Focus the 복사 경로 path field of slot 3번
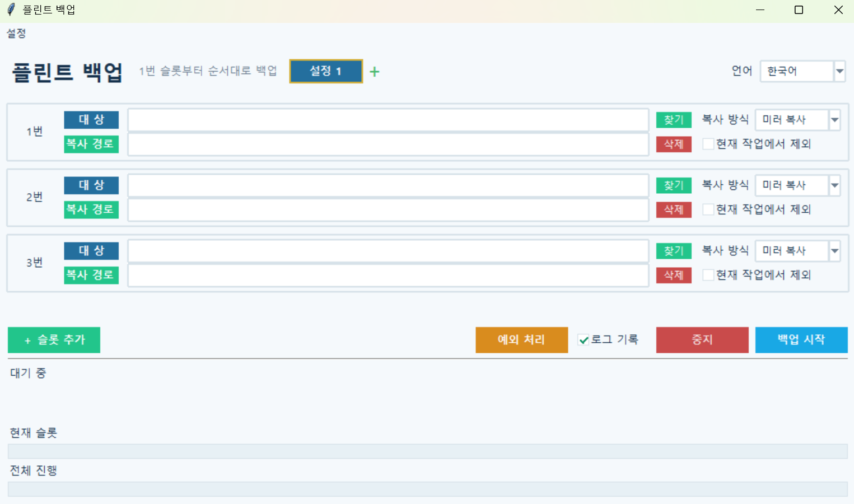854x504 pixels. click(388, 276)
